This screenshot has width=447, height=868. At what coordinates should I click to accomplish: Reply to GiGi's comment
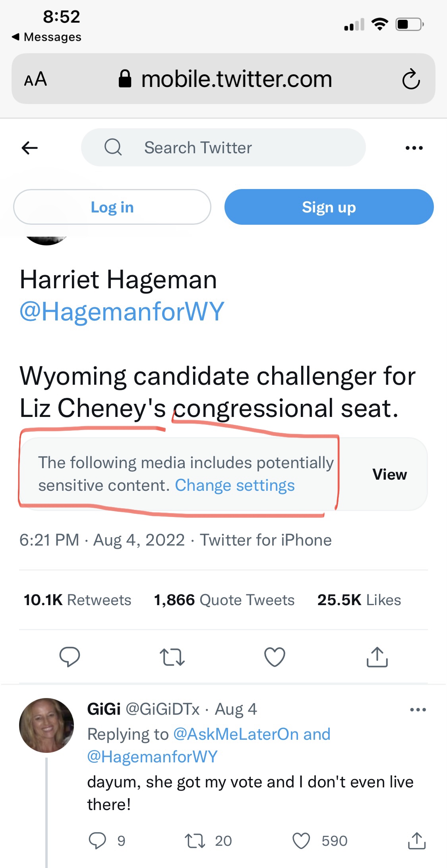coord(97,841)
